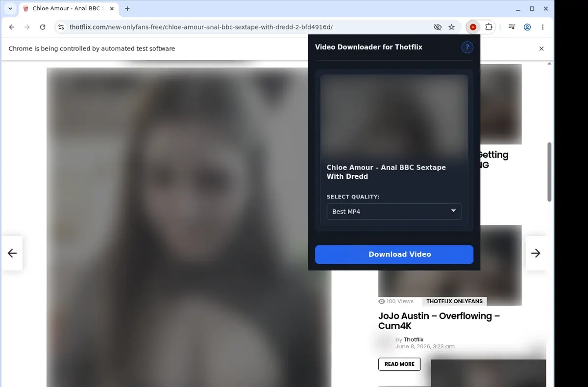This screenshot has height=387, width=588.
Task: Go to next post with right arrow
Action: [x=536, y=253]
